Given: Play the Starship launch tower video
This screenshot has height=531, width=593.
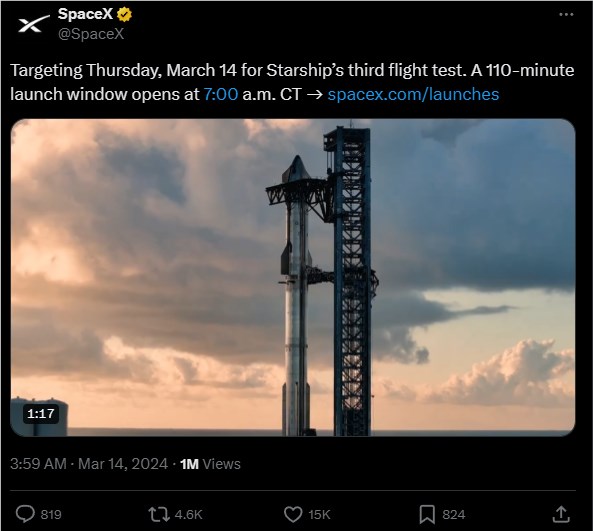Looking at the screenshot, I should pyautogui.click(x=293, y=278).
